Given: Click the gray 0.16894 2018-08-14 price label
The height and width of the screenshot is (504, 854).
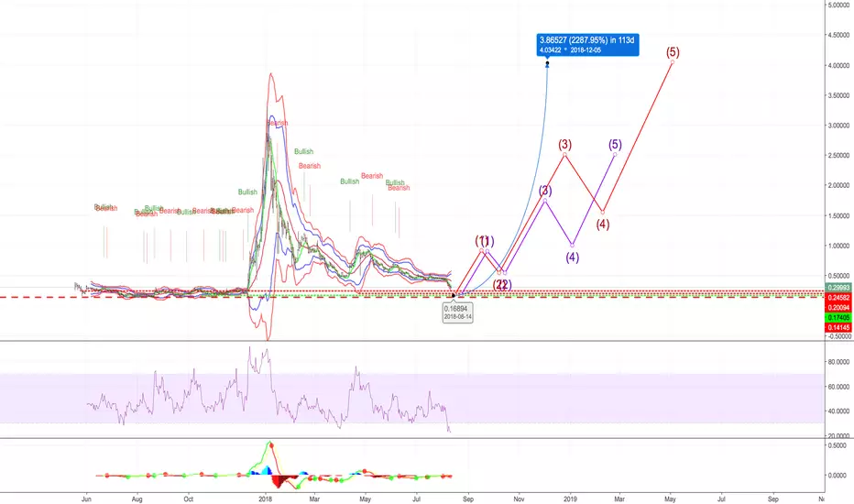Looking at the screenshot, I should click(457, 312).
